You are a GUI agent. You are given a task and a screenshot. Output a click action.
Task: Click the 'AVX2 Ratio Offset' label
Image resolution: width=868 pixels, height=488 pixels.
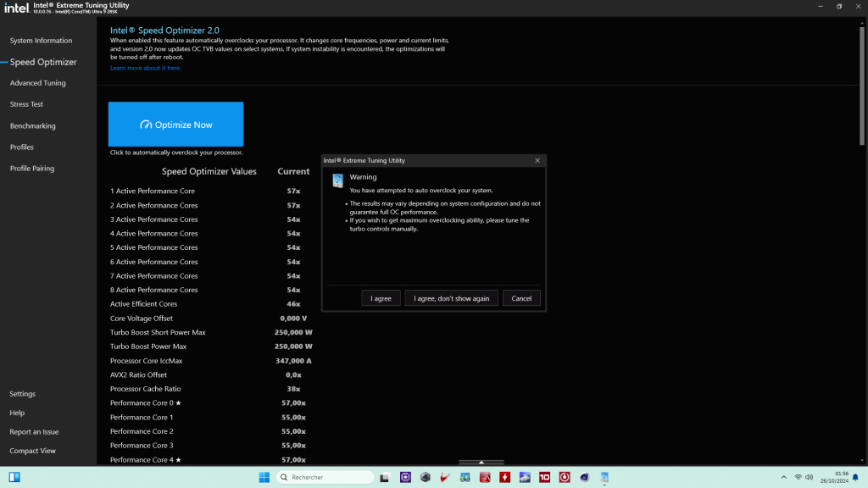pyautogui.click(x=138, y=375)
